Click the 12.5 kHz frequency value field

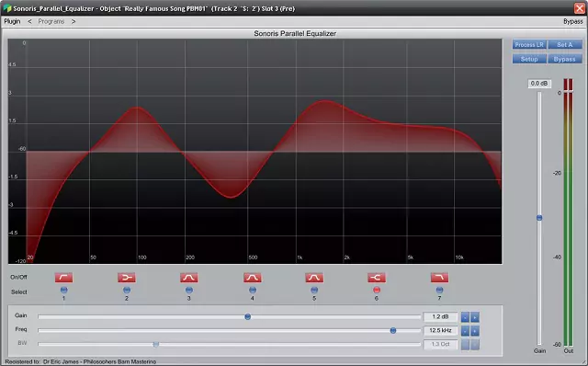click(x=440, y=330)
